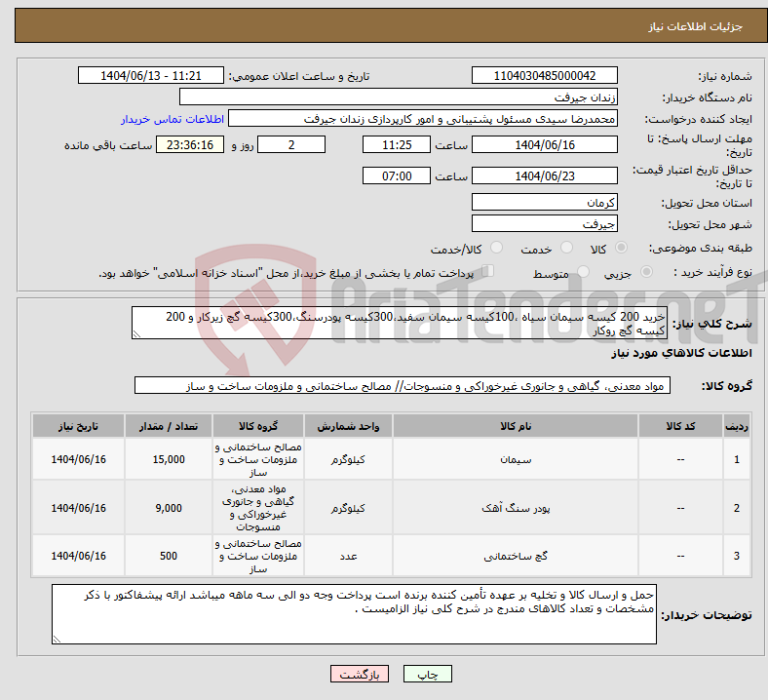Open اطلاعات تماس خریدار link
Screen dimensions: 768x700
pyautogui.click(x=173, y=119)
